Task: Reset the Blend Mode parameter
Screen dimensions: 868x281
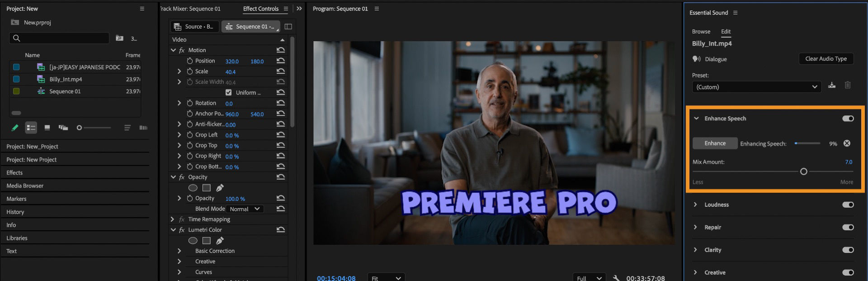Action: [281, 209]
